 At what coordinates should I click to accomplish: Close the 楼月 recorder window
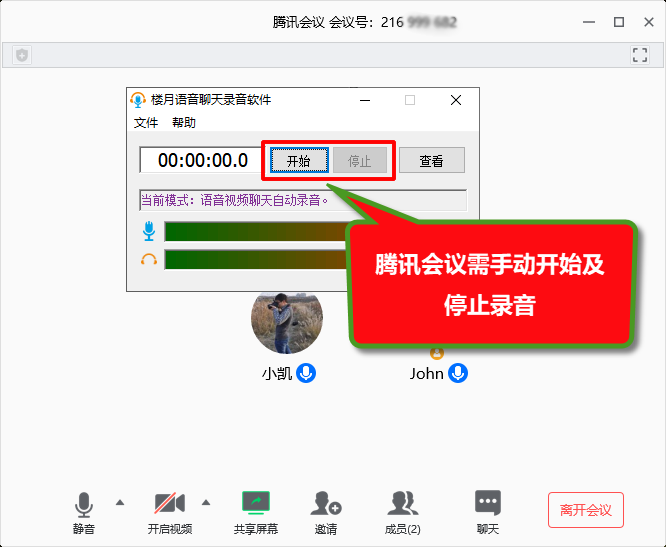[x=456, y=100]
